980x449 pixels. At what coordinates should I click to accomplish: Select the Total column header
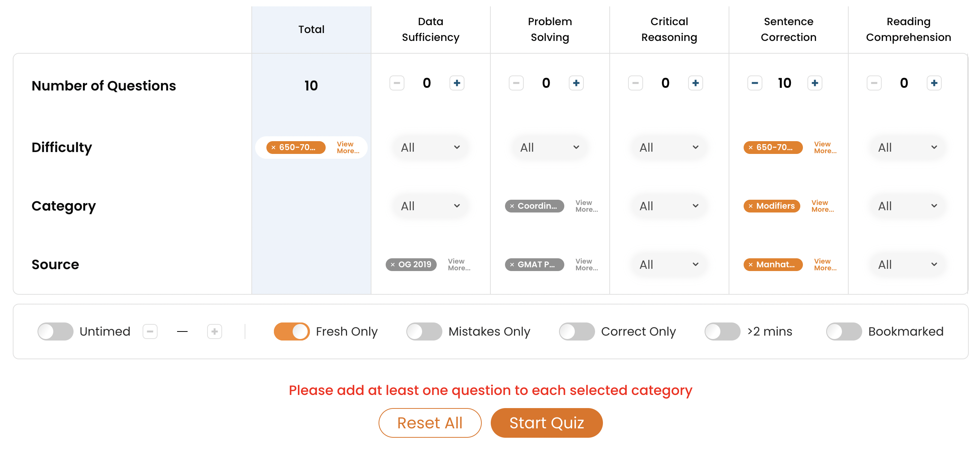(311, 29)
